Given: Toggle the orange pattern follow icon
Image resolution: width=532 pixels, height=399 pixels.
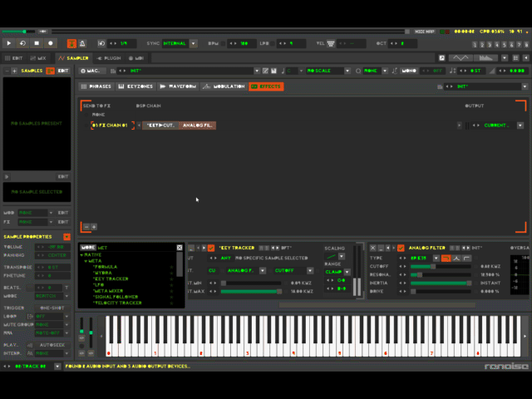Looking at the screenshot, I should pyautogui.click(x=71, y=43).
